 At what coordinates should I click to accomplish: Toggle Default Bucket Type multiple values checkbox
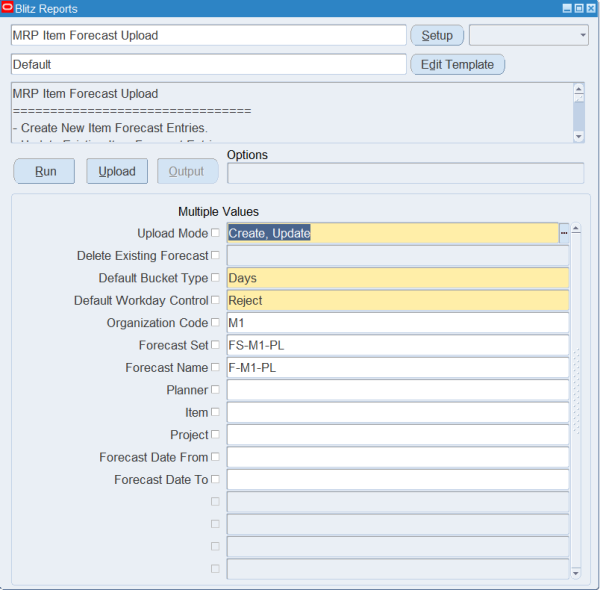(215, 277)
